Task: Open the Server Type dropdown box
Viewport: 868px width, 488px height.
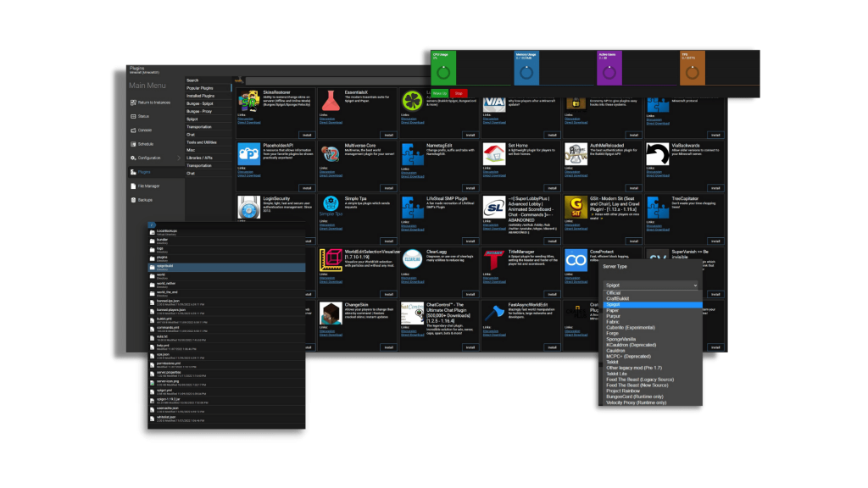Action: point(650,285)
